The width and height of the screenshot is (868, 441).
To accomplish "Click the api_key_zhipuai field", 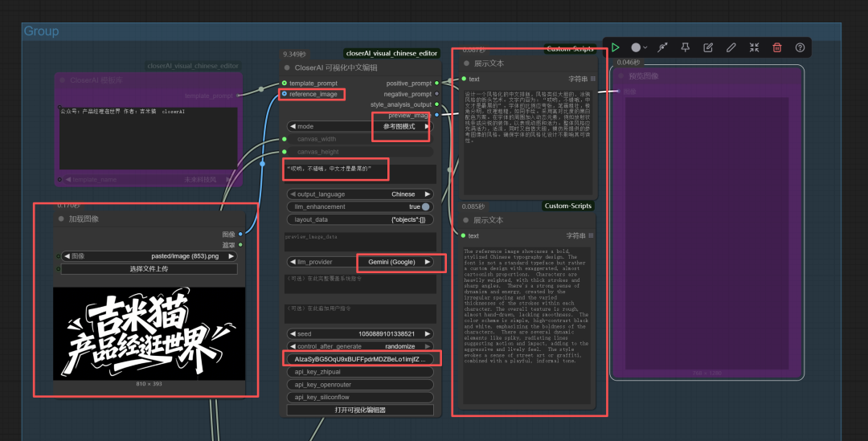I will click(360, 372).
